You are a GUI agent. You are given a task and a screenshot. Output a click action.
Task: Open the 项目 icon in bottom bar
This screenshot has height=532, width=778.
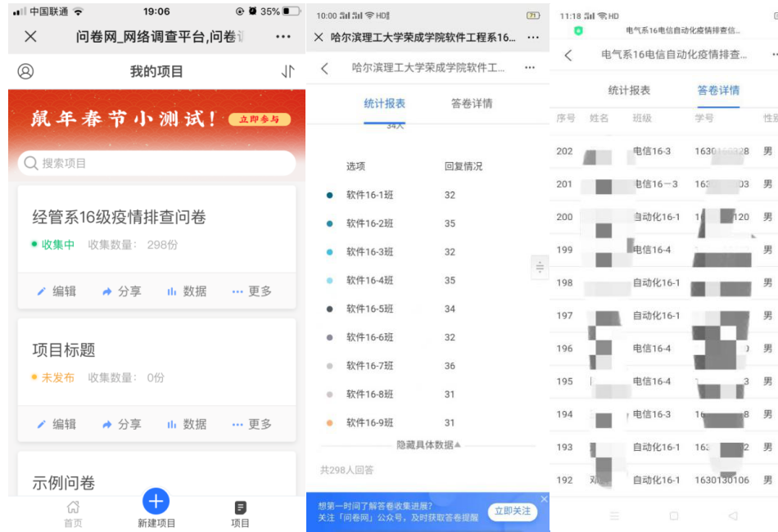[240, 512]
